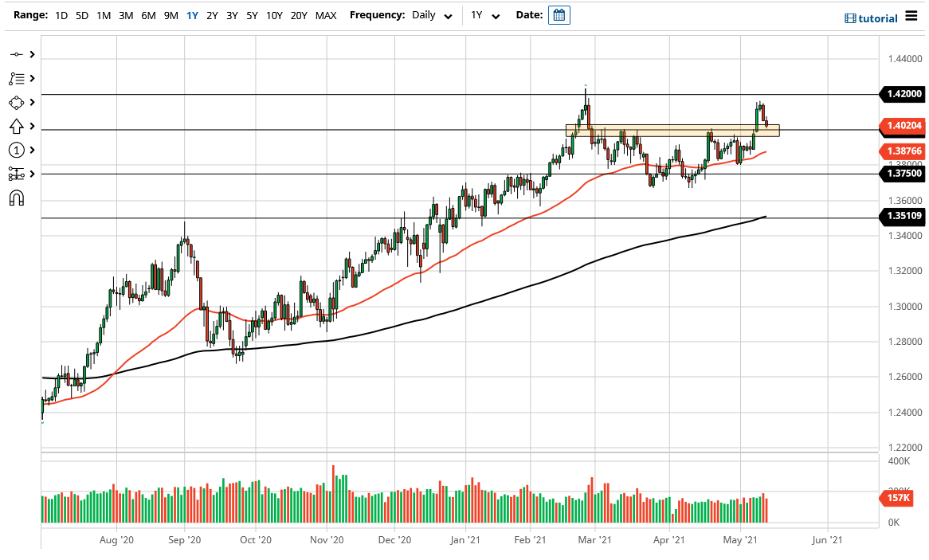929x560 pixels.
Task: Select the MAX range option
Action: (x=325, y=15)
